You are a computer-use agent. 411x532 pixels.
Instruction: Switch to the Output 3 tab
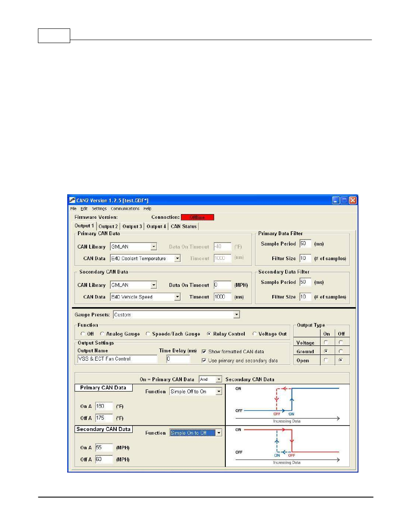point(132,226)
